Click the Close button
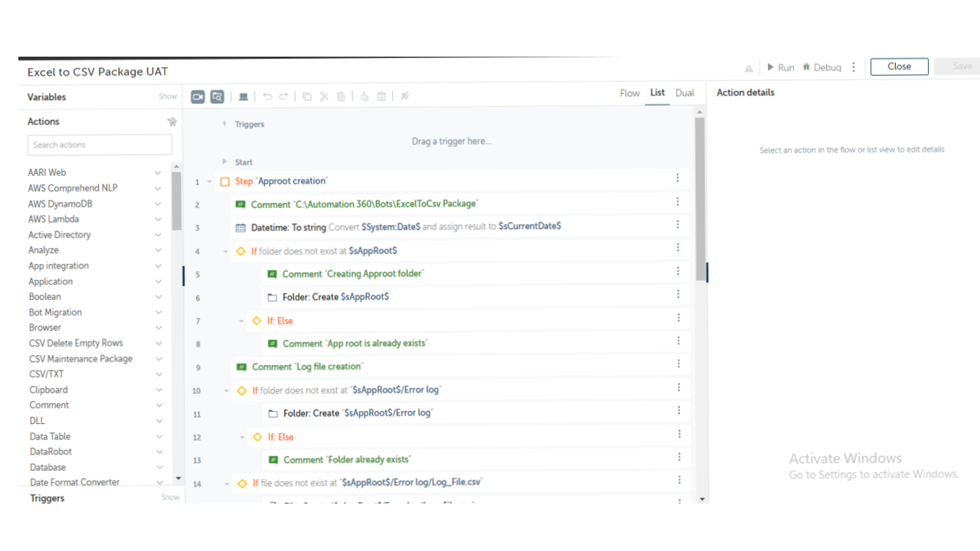The width and height of the screenshot is (980, 551). [899, 67]
